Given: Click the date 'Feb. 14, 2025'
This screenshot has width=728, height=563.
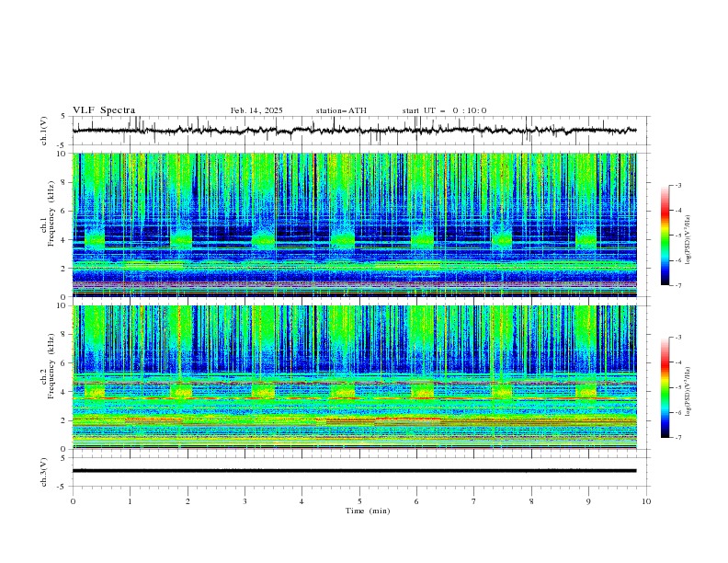Looking at the screenshot, I should click(256, 110).
